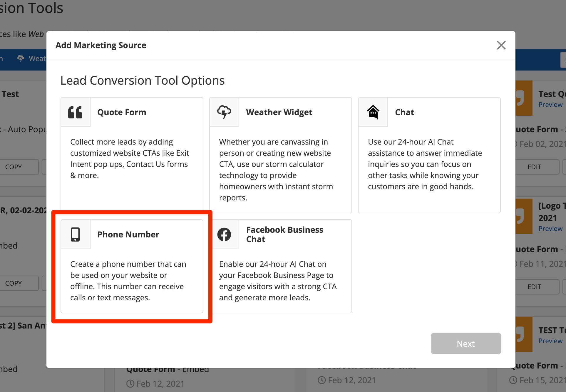Click the Phone Number mobile device icon
Image resolution: width=566 pixels, height=392 pixels.
pyautogui.click(x=75, y=234)
